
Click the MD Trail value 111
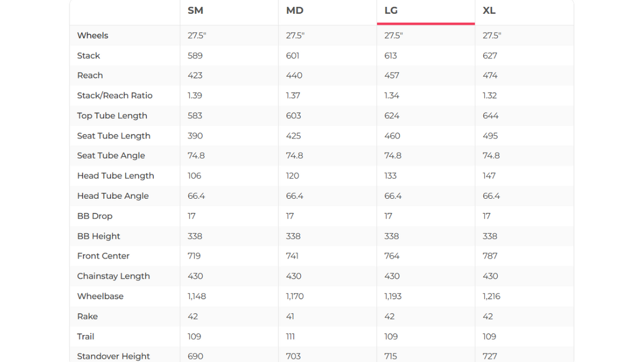[x=290, y=336]
